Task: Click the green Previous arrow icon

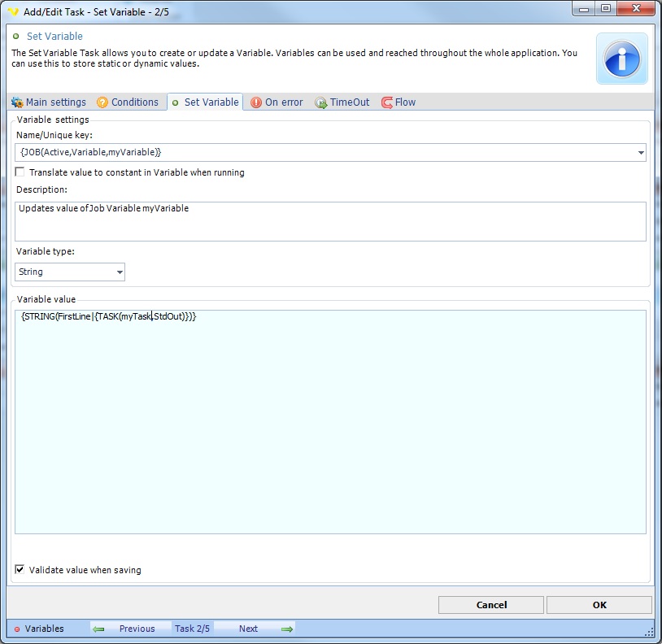Action: coord(98,629)
